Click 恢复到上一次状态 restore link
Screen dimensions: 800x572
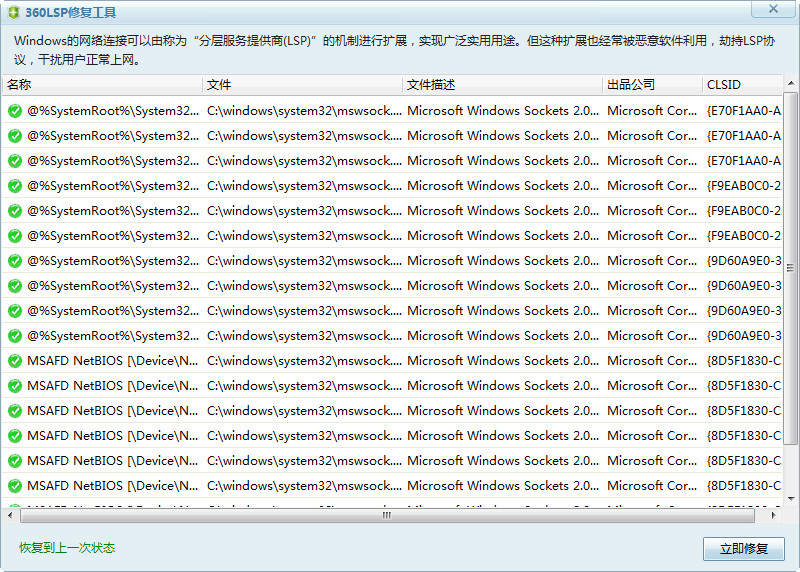coord(67,548)
